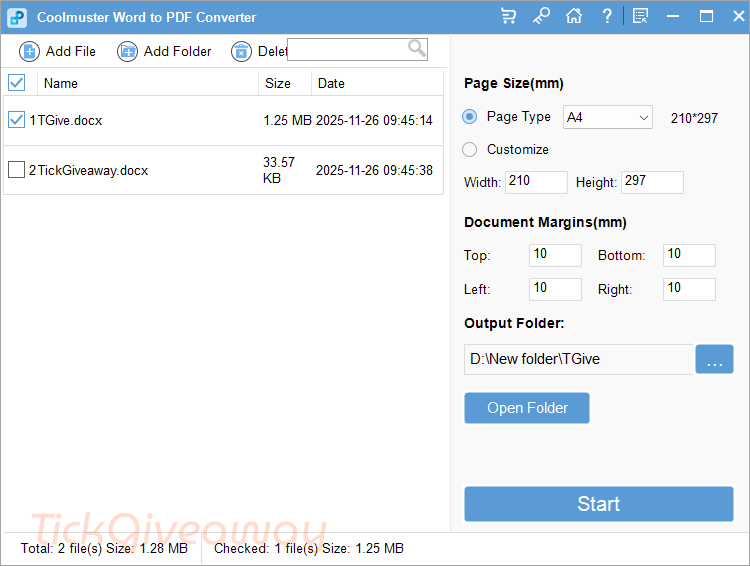750x566 pixels.
Task: Close the Word to PDF Converter
Action: [x=739, y=16]
